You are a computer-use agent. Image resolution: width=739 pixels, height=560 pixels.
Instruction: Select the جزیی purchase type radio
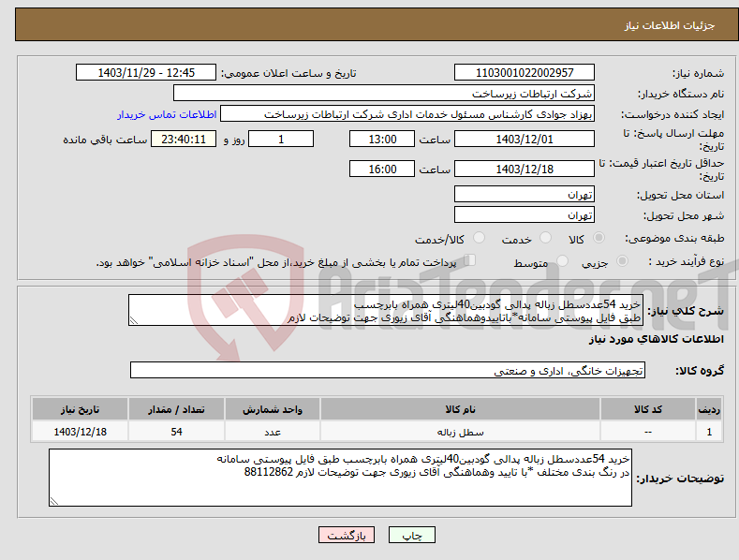click(x=622, y=260)
